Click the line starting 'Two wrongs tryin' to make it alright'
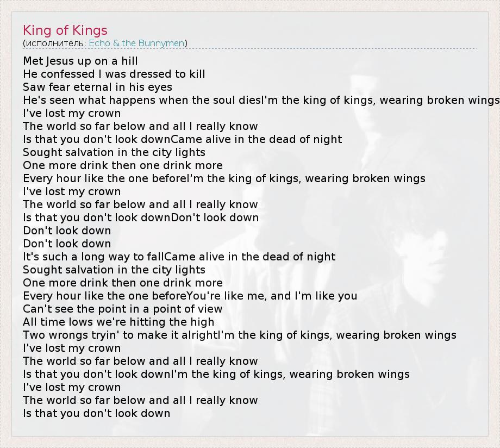The width and height of the screenshot is (500, 448). point(240,335)
